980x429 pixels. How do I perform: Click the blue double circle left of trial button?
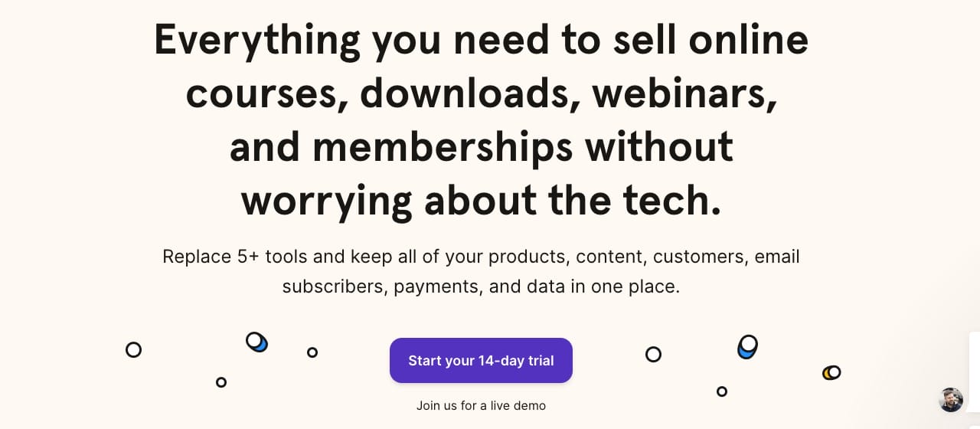256,342
